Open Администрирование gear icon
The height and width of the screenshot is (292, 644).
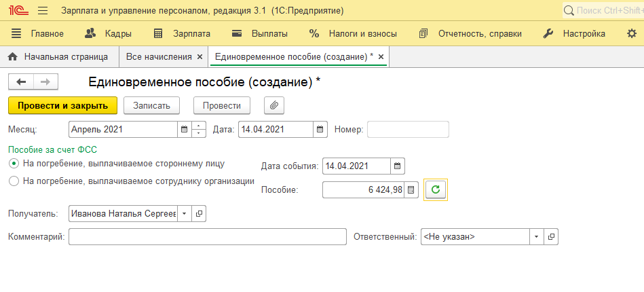click(632, 34)
